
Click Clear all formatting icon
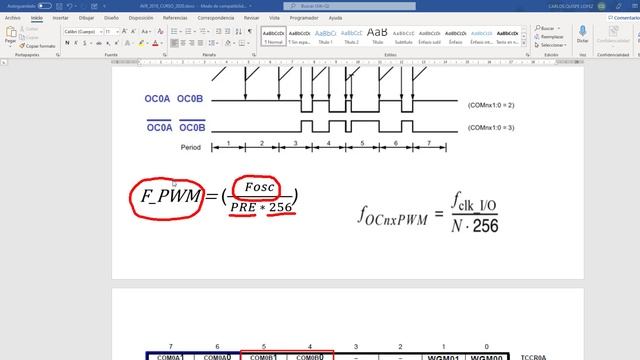tap(160, 31)
